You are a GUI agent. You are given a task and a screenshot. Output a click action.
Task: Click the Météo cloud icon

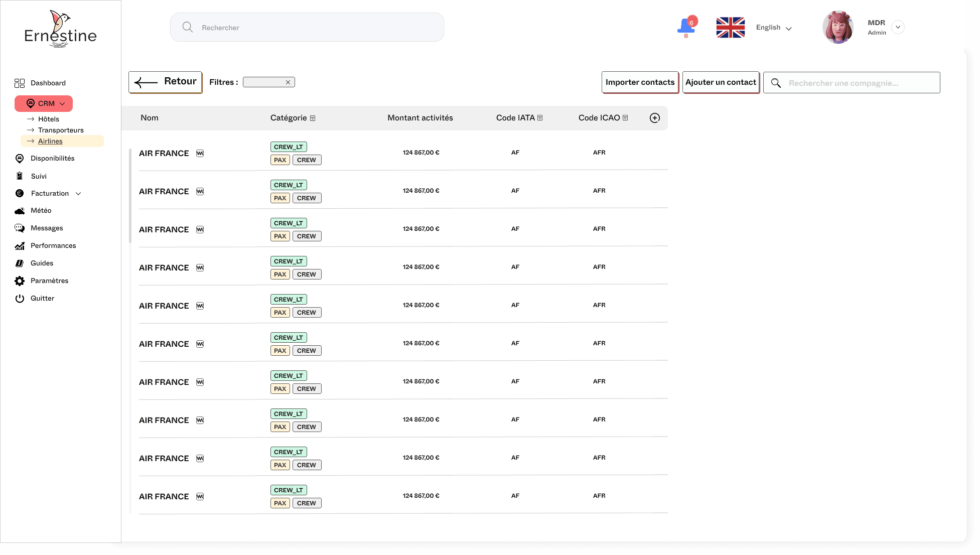point(20,211)
